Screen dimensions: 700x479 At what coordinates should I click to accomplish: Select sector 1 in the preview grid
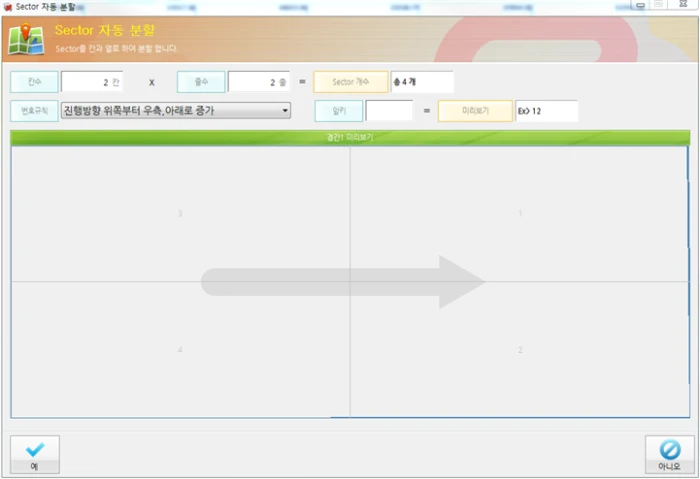tap(519, 214)
